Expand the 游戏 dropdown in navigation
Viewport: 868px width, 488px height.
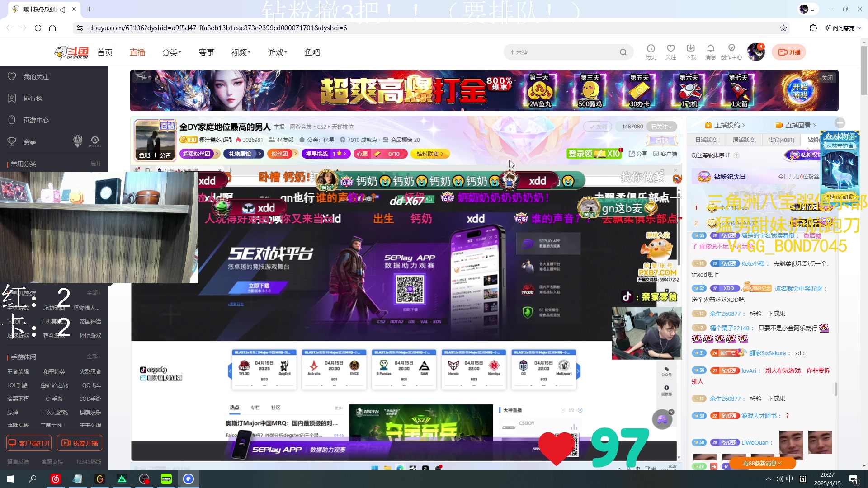[278, 52]
